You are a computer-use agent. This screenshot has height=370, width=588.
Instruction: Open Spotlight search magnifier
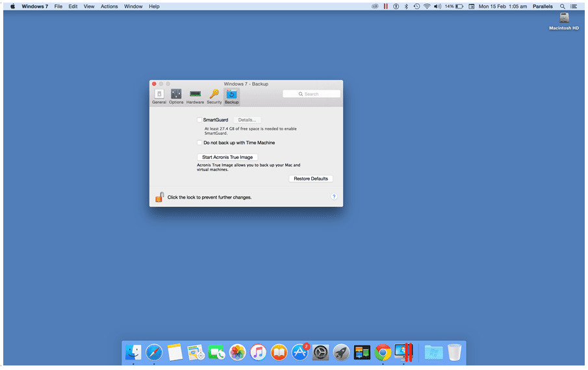tap(563, 6)
